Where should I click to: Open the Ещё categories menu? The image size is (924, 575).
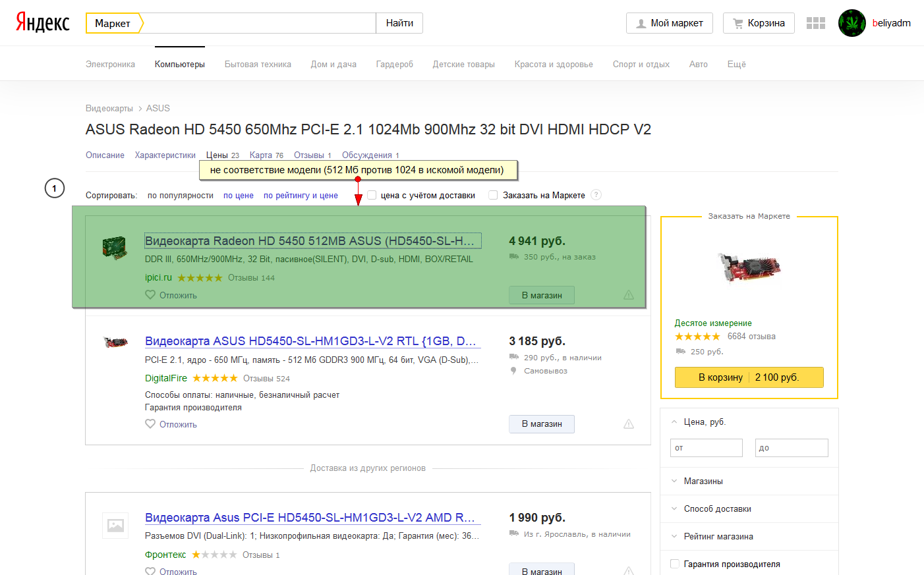[737, 64]
